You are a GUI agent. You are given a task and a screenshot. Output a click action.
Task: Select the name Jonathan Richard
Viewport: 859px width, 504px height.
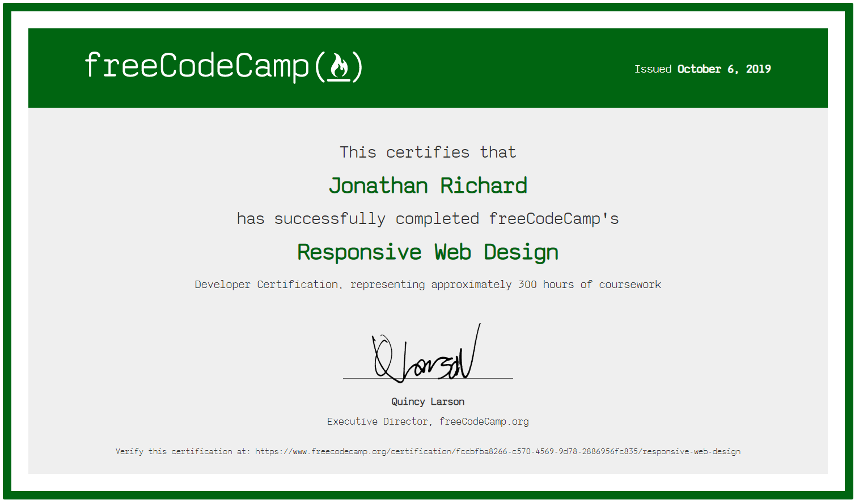coord(428,185)
